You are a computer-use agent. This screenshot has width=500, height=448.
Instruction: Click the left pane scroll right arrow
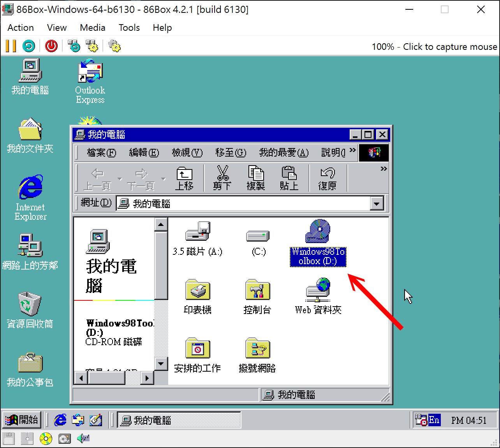[x=147, y=377]
